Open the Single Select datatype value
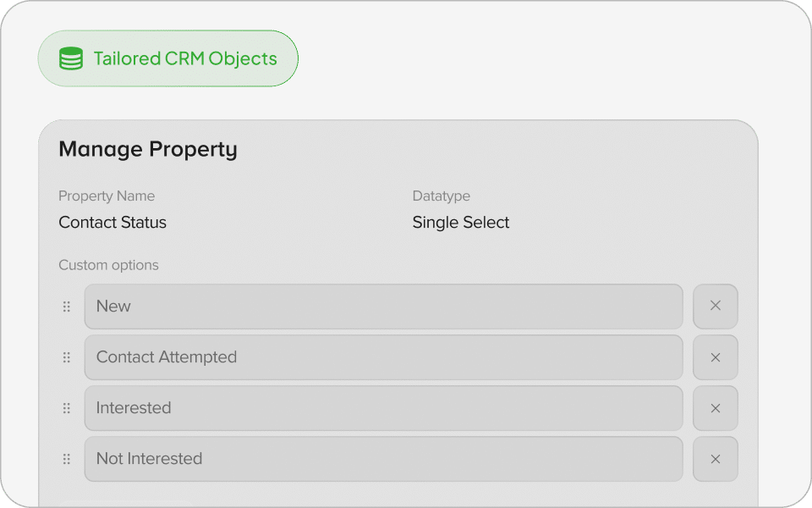The image size is (812, 508). click(x=461, y=223)
